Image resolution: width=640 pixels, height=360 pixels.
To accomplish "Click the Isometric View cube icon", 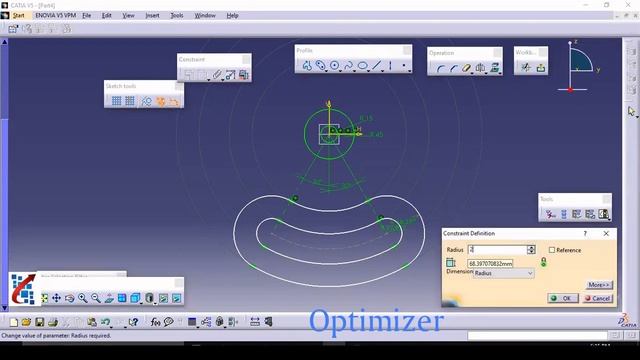I will point(135,298).
